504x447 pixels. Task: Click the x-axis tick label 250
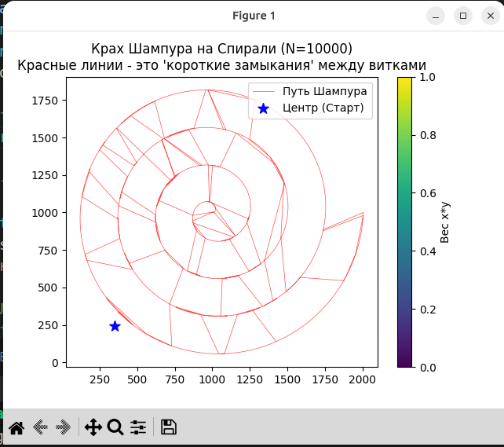[x=100, y=379]
